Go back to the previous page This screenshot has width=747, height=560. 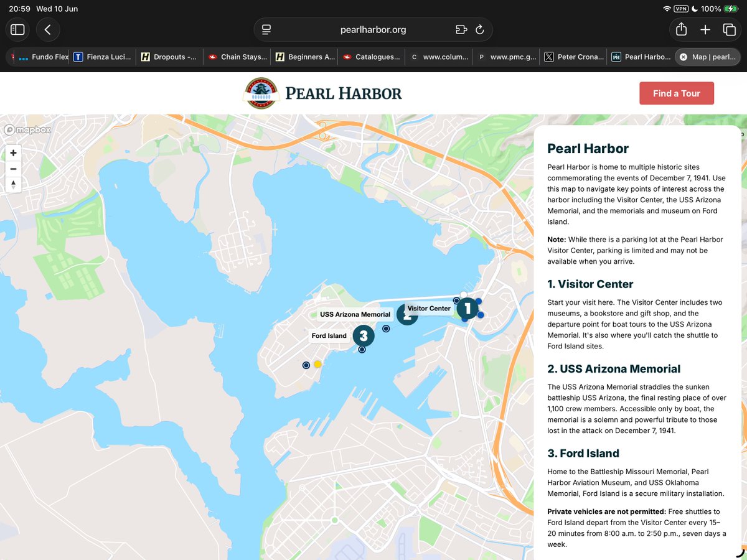pyautogui.click(x=48, y=29)
